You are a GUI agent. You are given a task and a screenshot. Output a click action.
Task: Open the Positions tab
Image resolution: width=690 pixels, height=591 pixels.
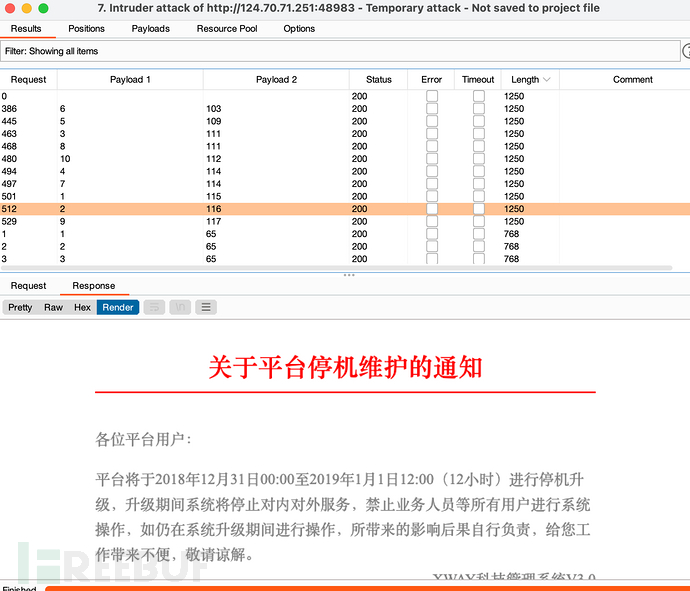(86, 29)
